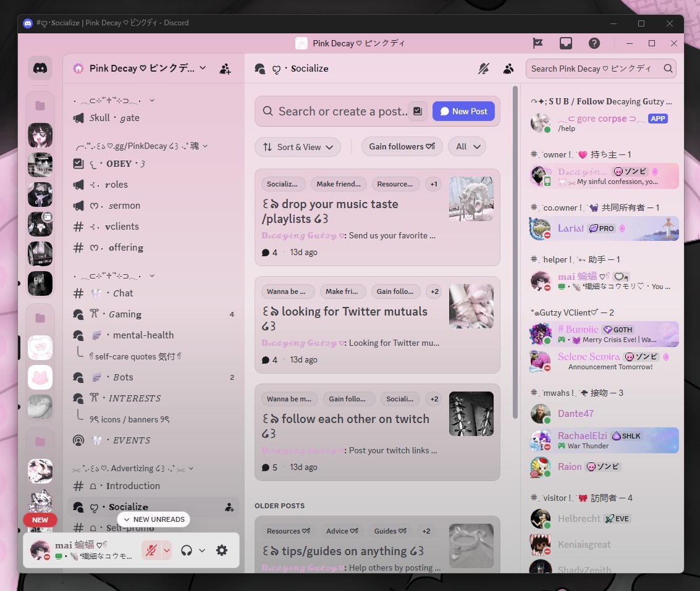Open post drop your music taste /playlists
This screenshot has width=700, height=591.
pos(377,217)
